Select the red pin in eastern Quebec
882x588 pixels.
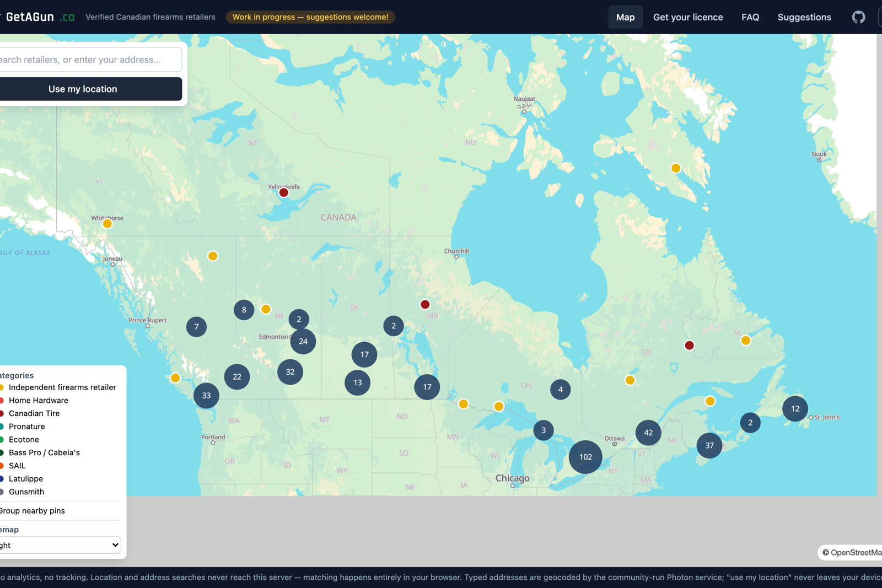click(x=689, y=346)
